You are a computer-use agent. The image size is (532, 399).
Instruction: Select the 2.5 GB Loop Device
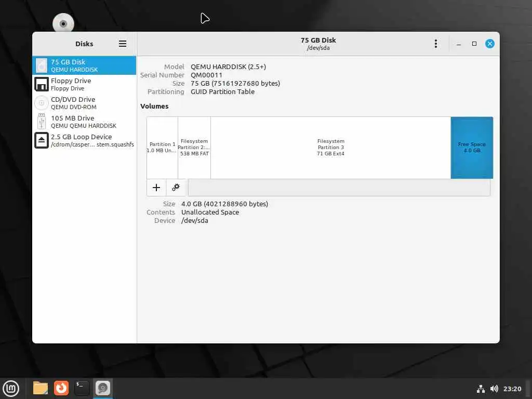84,140
